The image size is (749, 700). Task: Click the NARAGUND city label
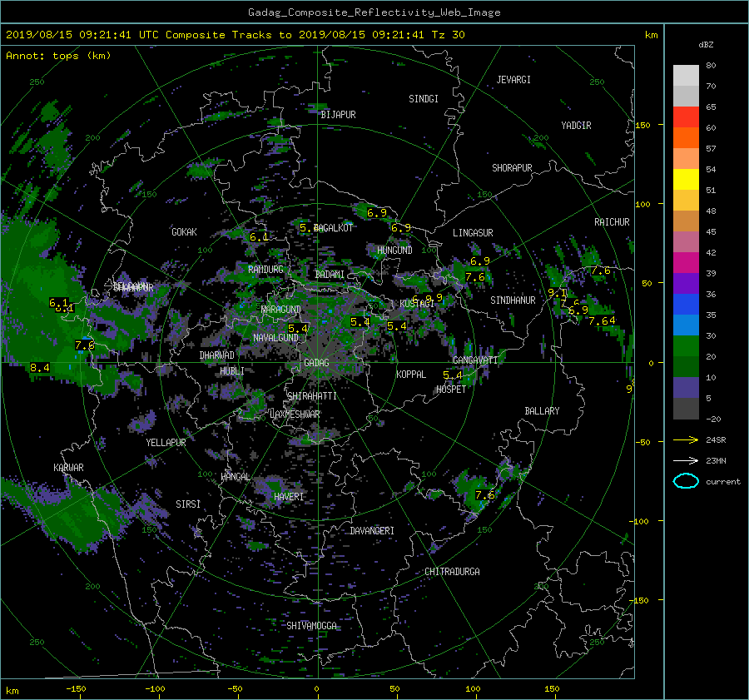pos(281,310)
